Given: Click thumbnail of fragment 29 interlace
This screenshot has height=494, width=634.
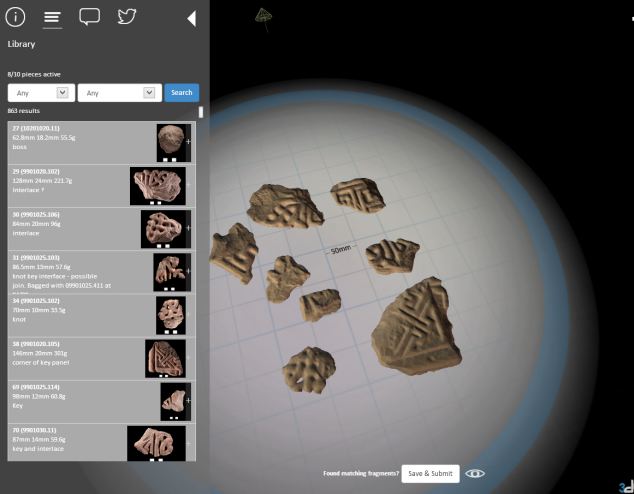Looking at the screenshot, I should coord(157,186).
